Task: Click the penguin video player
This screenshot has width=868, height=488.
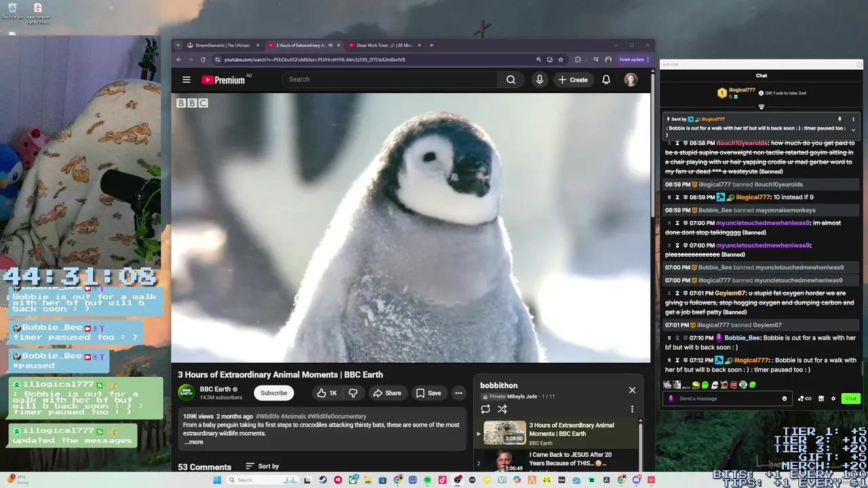Action: (x=410, y=228)
